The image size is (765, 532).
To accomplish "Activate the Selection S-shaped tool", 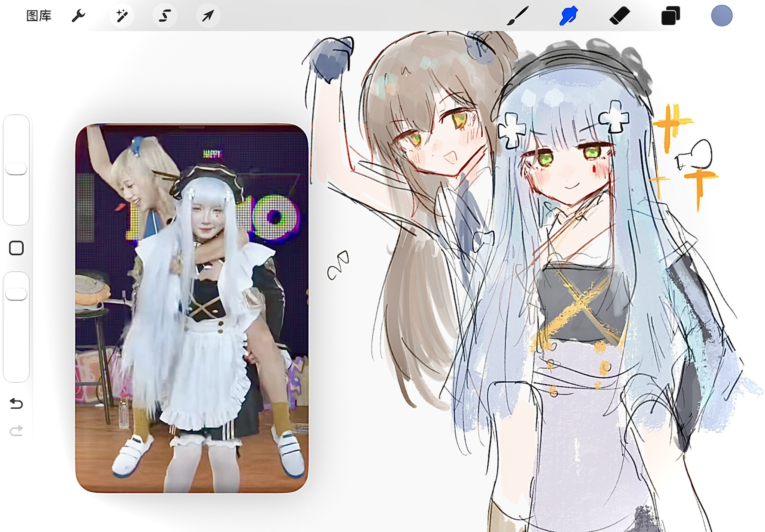I will 165,16.
